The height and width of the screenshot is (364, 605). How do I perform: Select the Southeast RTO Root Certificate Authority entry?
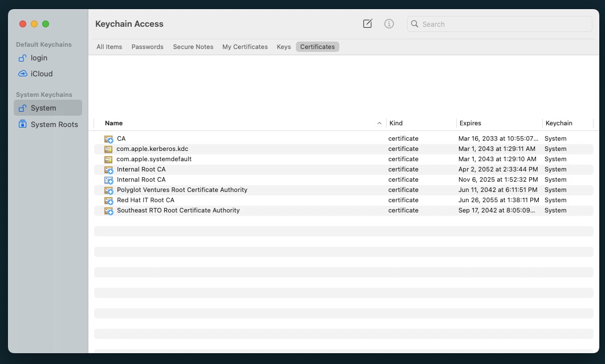(178, 210)
